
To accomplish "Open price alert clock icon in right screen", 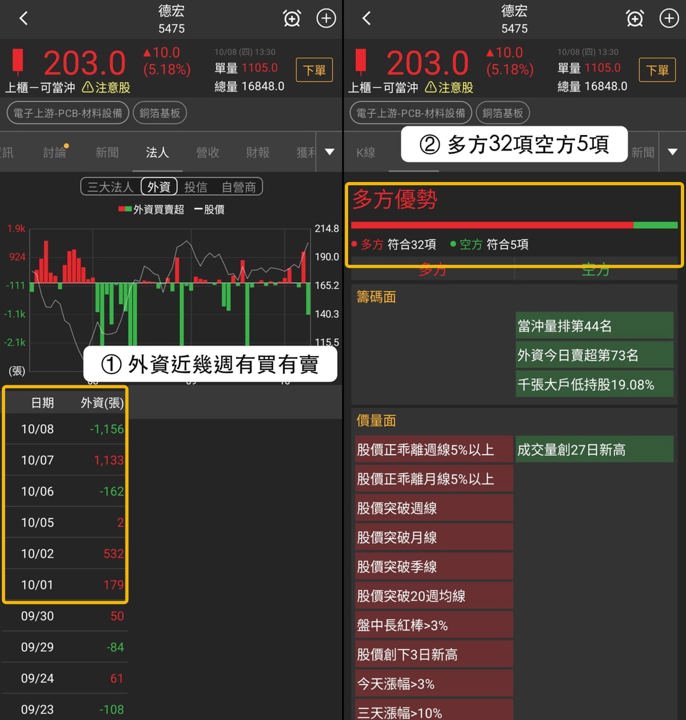I will click(x=635, y=18).
